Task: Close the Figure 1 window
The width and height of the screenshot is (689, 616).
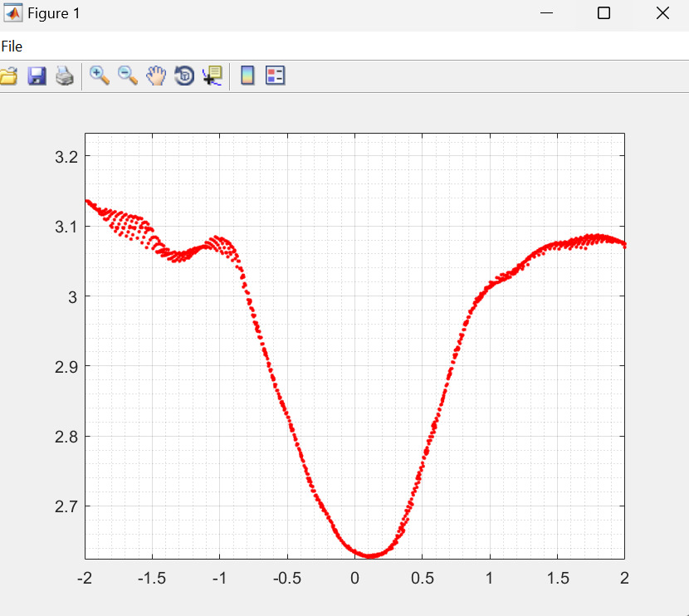Action: (x=662, y=13)
